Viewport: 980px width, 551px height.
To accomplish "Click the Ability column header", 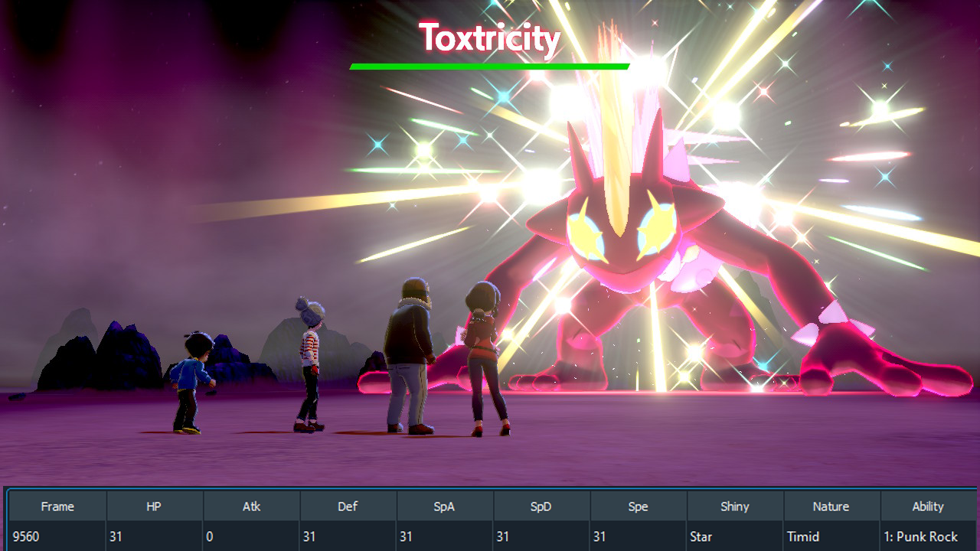I will [929, 507].
